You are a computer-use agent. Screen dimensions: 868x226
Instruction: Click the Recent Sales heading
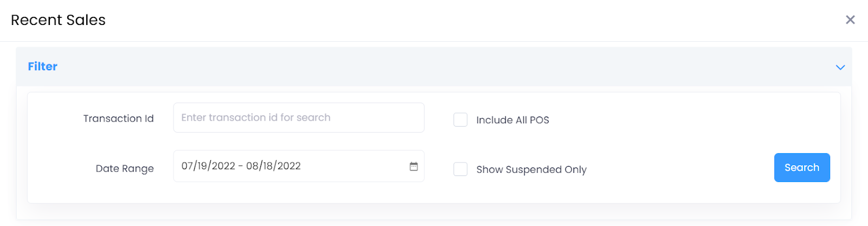click(58, 20)
